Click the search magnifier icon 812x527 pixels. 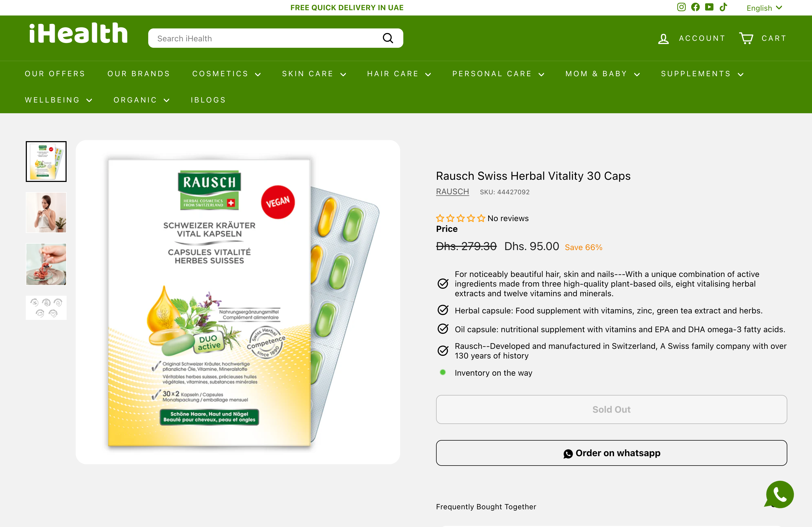387,38
